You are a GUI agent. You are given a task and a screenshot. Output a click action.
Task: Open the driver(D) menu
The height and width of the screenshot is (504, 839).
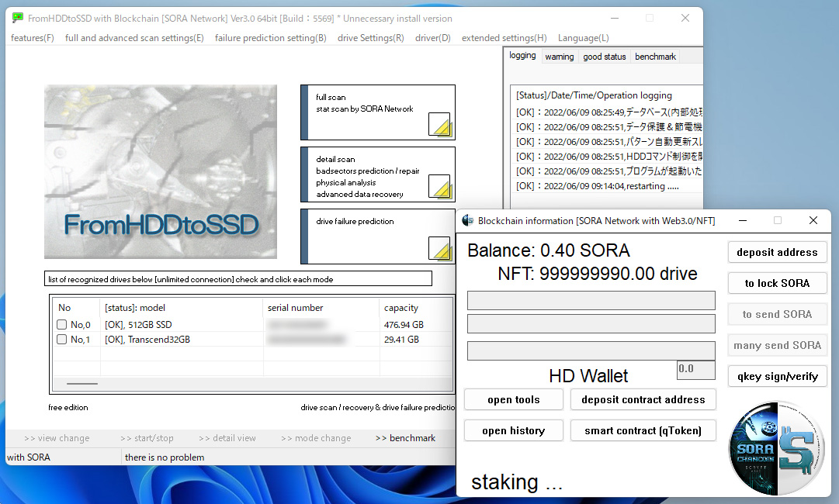click(433, 38)
